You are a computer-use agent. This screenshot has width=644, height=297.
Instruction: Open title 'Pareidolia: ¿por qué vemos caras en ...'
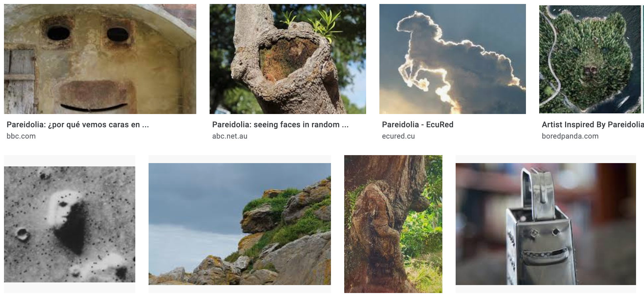[78, 125]
